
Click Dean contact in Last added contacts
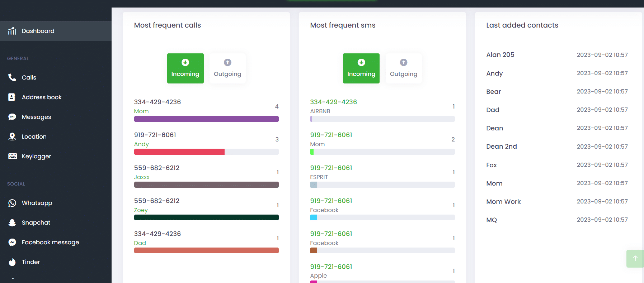(494, 128)
